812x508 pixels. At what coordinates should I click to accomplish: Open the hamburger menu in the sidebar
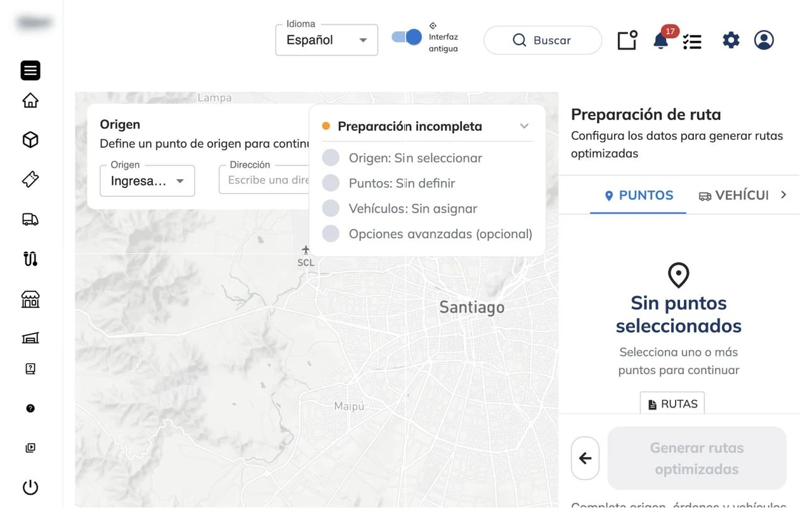[x=30, y=70]
